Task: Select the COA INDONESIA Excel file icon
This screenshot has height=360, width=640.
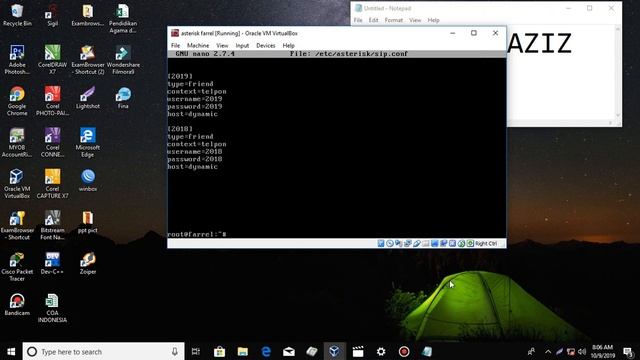Action: 52,308
